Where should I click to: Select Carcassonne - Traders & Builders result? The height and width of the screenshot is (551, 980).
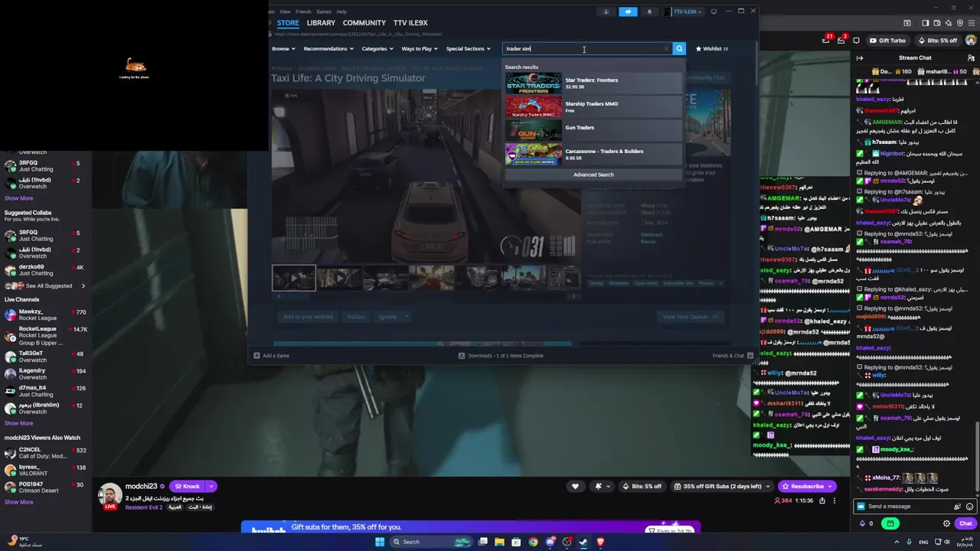click(x=593, y=154)
